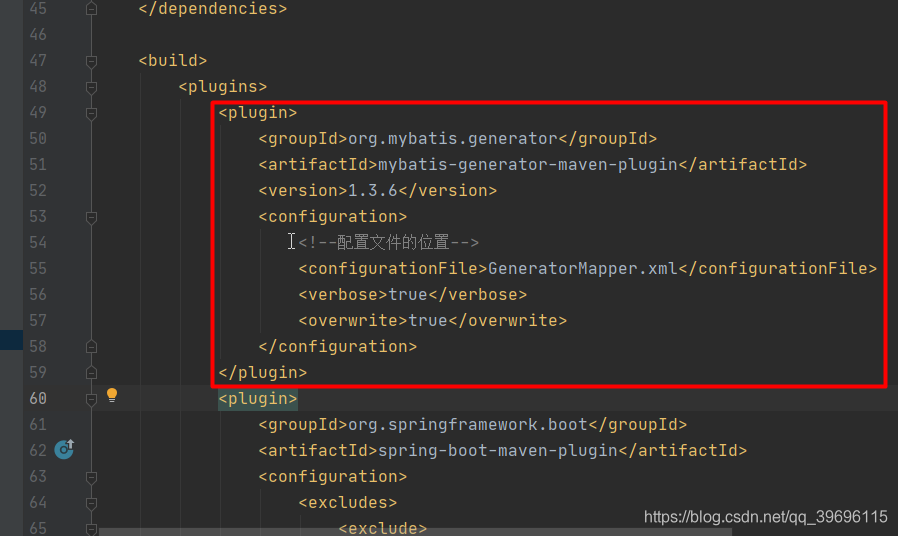The height and width of the screenshot is (536, 898).
Task: Click fold end marker at line 45
Action: [91, 9]
